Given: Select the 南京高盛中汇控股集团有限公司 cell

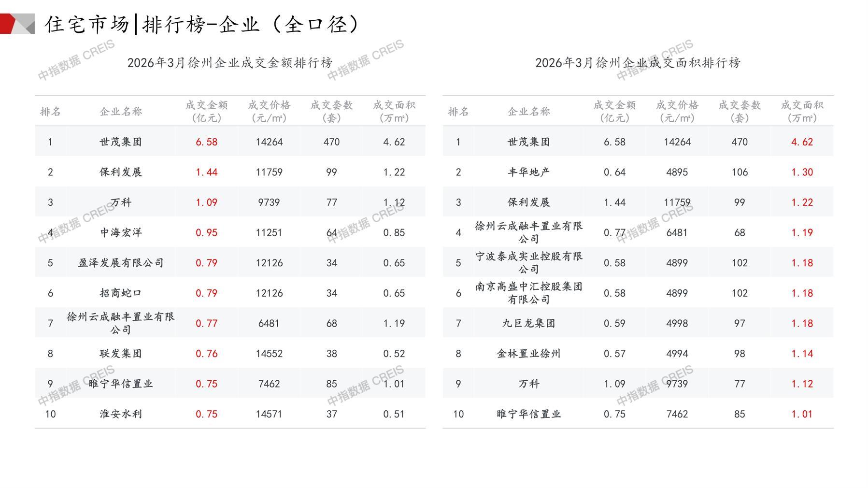Looking at the screenshot, I should point(528,293).
